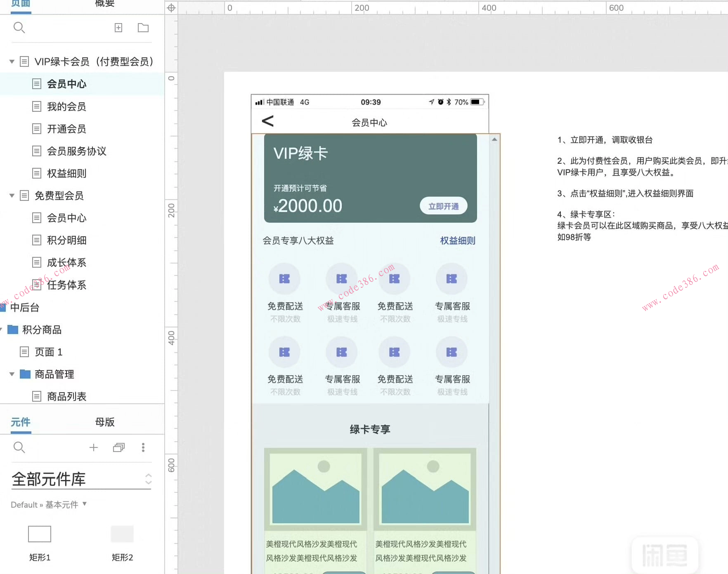Screen dimensions: 728x574
Task: Open the 全部元件库 library selector
Action: pyautogui.click(x=149, y=479)
